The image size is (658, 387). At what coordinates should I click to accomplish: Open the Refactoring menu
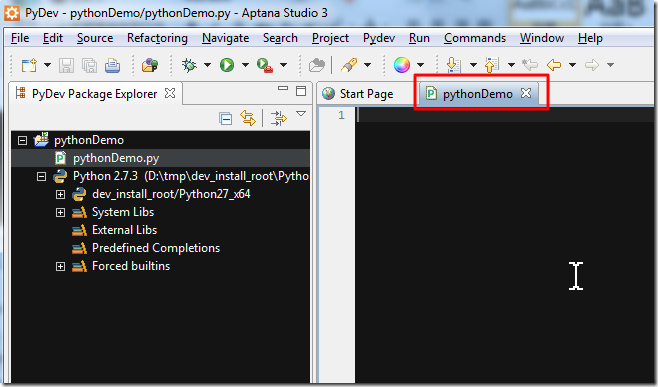(157, 38)
